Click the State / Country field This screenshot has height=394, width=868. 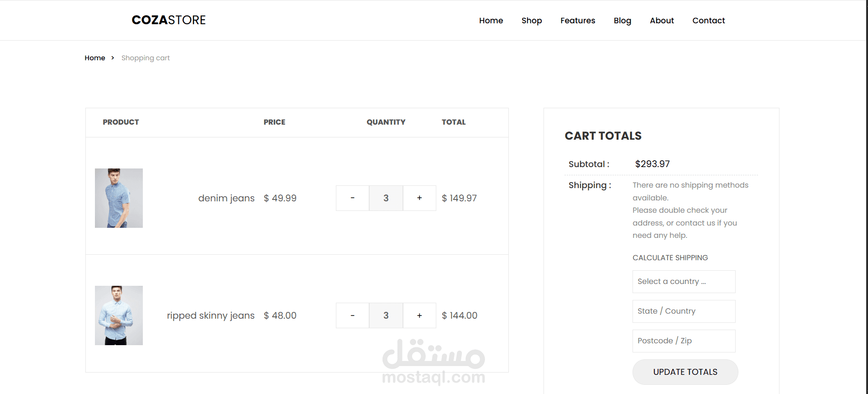[x=684, y=311]
